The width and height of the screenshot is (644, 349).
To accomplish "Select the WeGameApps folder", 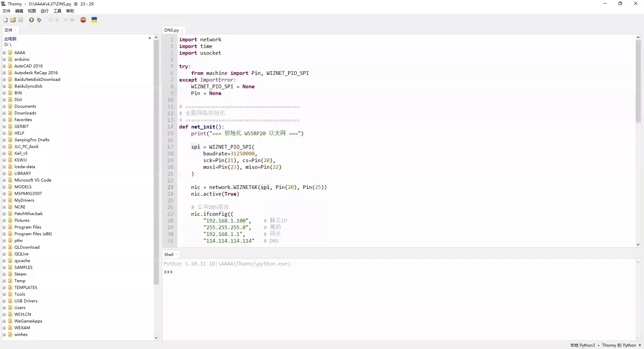I will click(x=28, y=321).
